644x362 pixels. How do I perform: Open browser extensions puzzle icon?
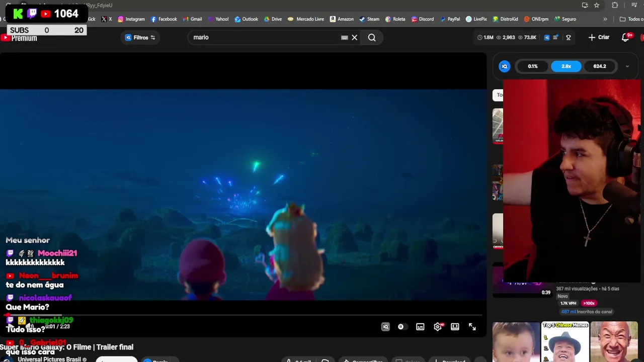(x=615, y=5)
